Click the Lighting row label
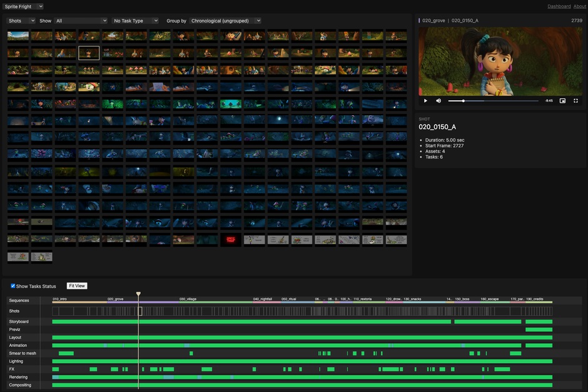The image size is (588, 392). tap(16, 361)
